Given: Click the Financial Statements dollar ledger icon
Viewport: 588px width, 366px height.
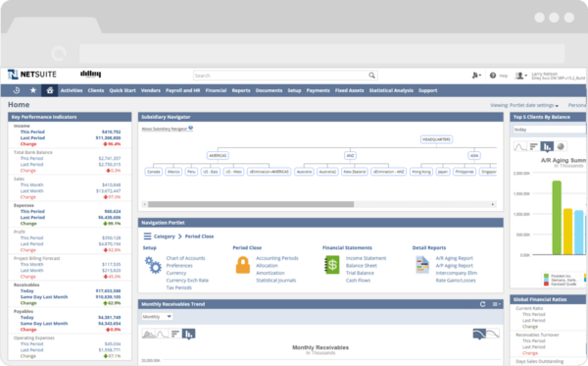Looking at the screenshot, I should 332,265.
